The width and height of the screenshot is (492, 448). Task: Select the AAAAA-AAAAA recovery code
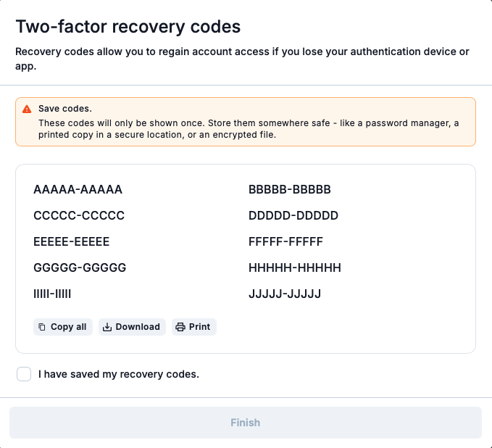click(x=78, y=190)
